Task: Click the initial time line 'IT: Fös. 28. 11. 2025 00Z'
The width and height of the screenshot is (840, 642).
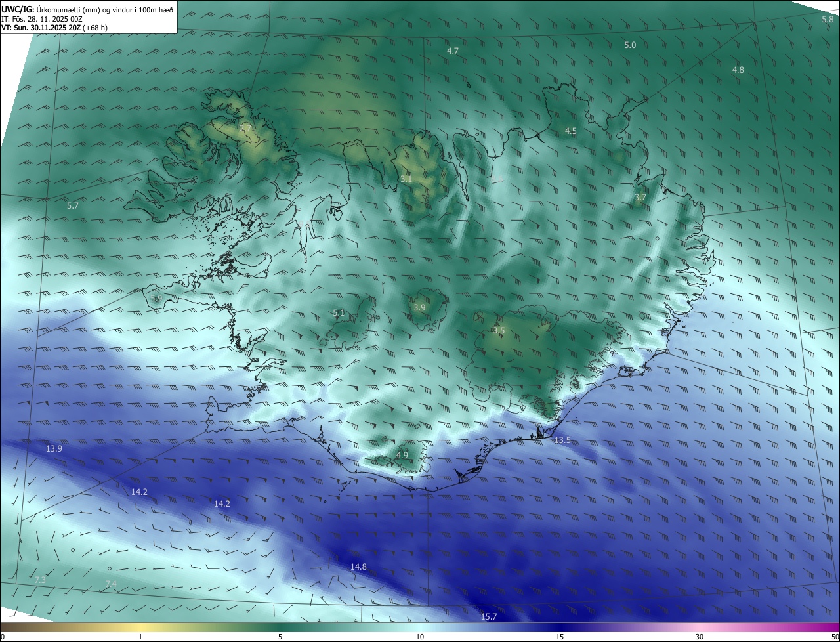Action: [42, 18]
